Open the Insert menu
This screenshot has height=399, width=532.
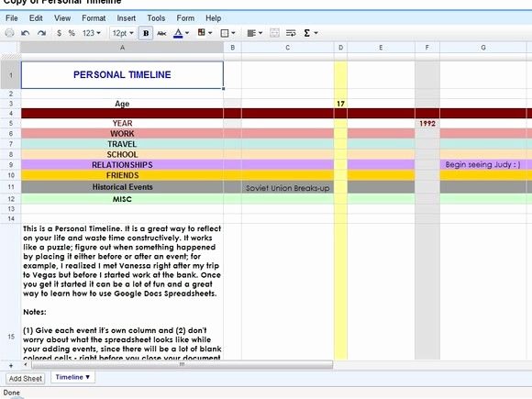click(x=127, y=18)
